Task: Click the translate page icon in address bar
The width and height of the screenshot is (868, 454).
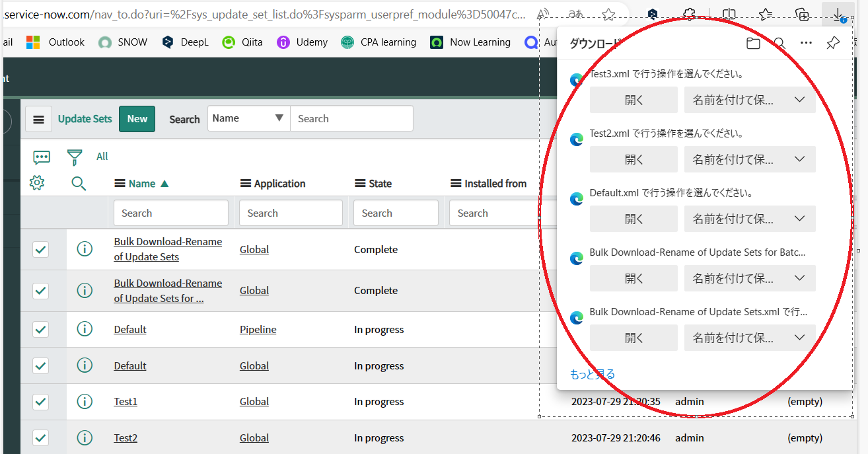Action: (575, 14)
